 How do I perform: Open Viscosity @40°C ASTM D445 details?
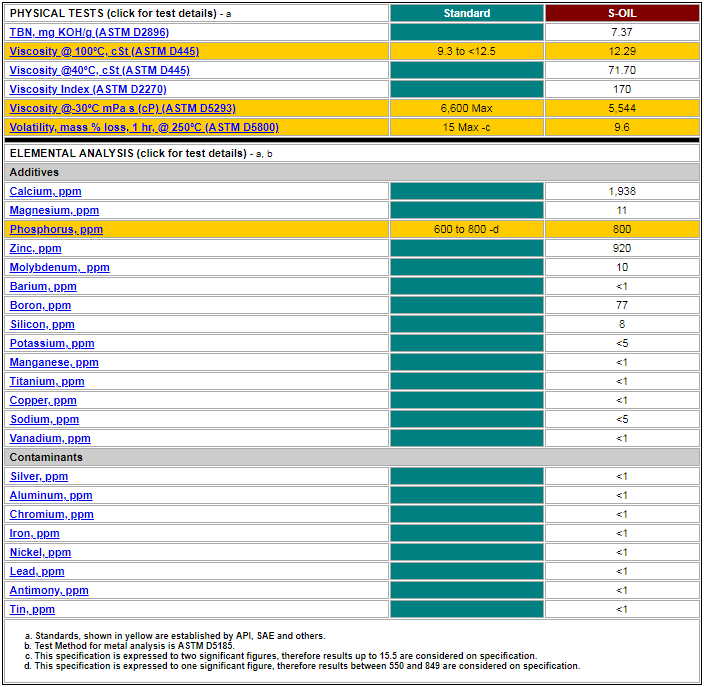[99, 70]
